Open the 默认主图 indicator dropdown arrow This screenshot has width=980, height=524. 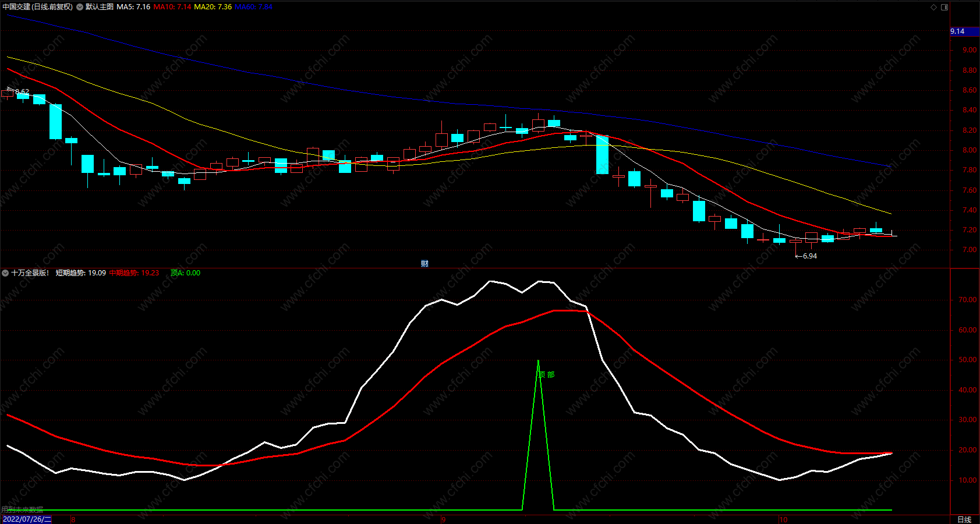(80, 7)
